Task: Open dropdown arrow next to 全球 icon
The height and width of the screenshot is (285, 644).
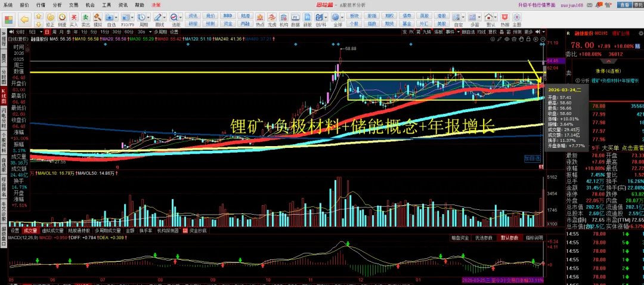Action: [x=342, y=17]
